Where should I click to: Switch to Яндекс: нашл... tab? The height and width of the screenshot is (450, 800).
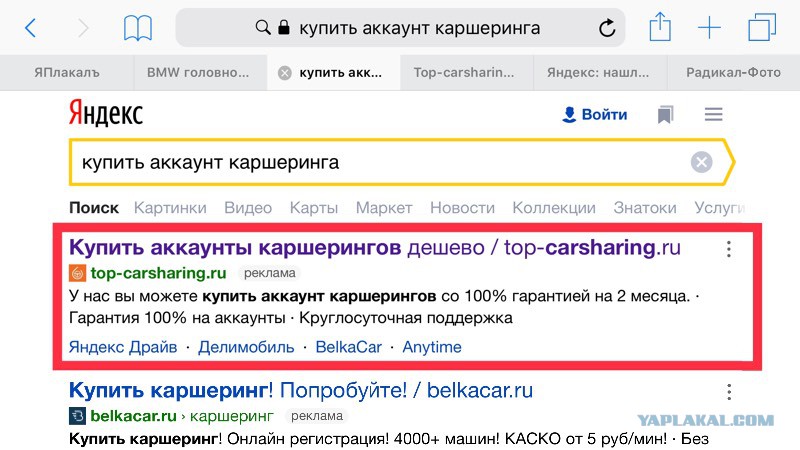point(598,73)
